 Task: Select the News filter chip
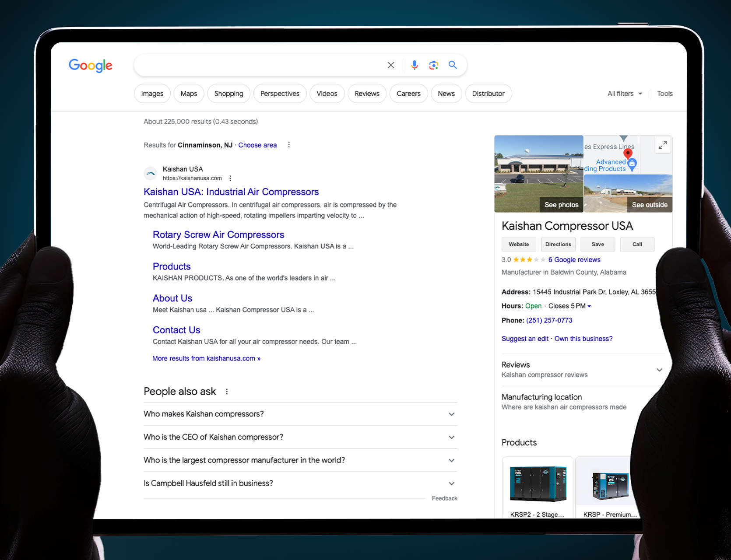point(446,94)
